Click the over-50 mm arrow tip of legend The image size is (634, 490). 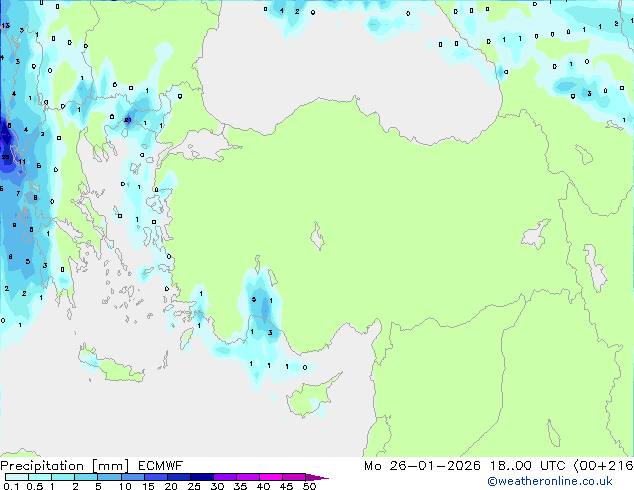(x=317, y=477)
